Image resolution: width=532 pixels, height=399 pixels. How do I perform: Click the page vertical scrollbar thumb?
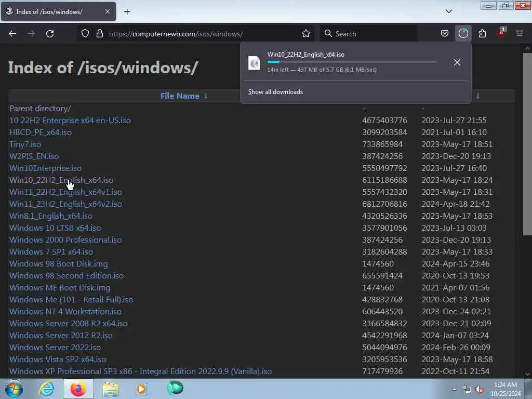click(527, 144)
